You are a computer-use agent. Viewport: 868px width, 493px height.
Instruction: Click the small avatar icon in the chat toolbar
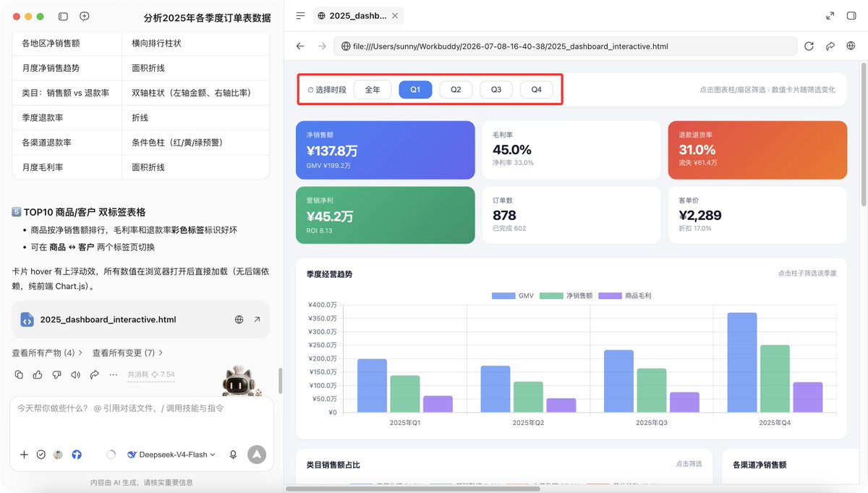point(58,455)
